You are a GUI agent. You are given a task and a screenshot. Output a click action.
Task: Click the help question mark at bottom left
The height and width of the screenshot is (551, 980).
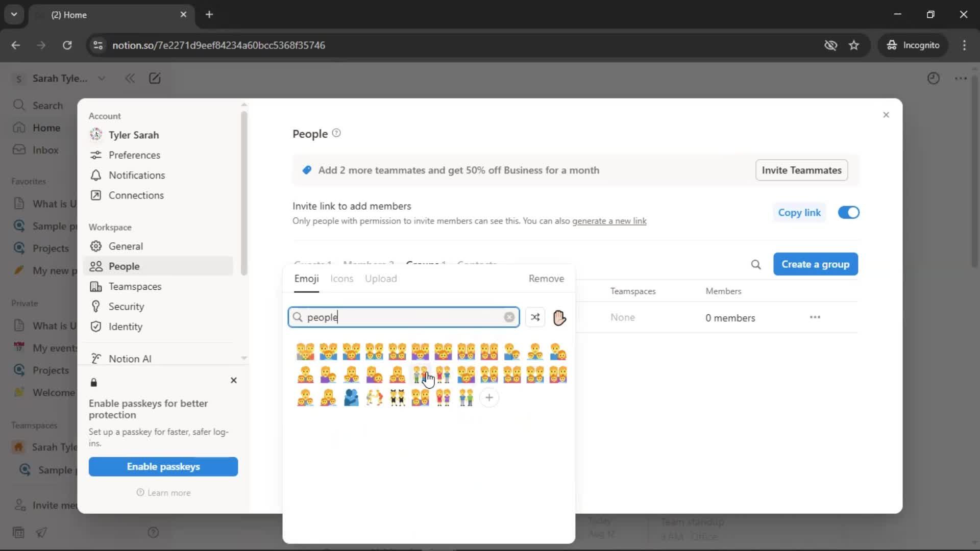pos(153,532)
